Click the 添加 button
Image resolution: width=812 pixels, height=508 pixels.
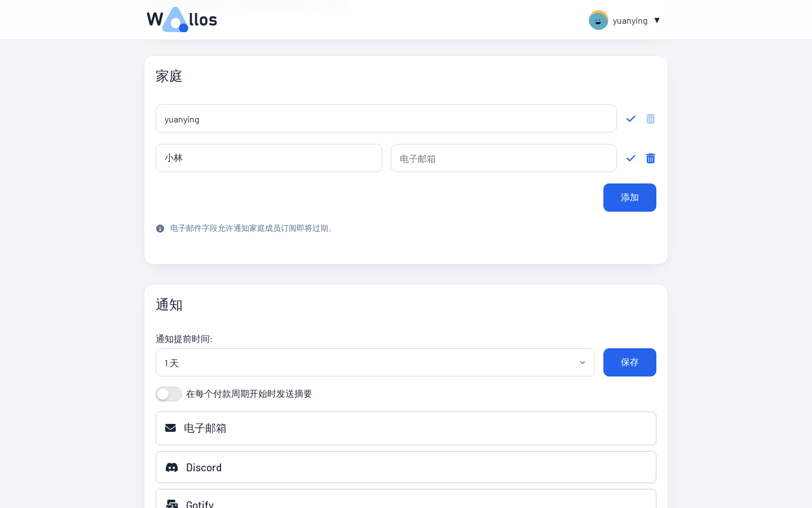point(630,198)
